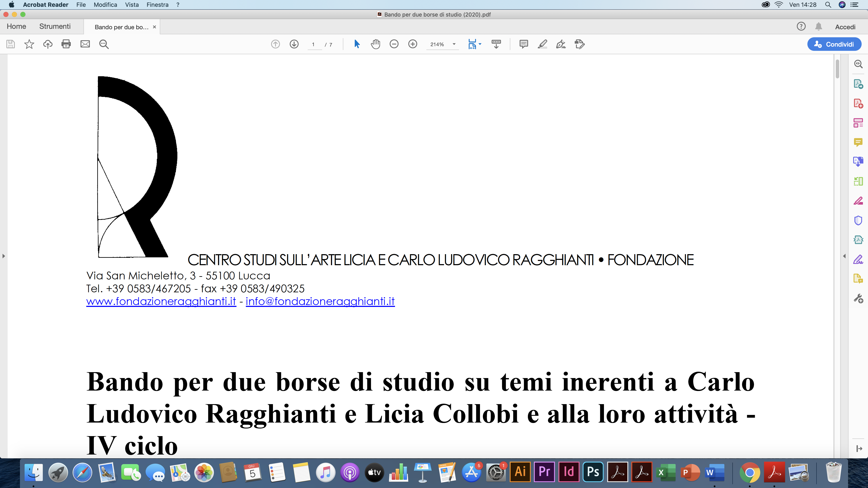The height and width of the screenshot is (488, 868).
Task: Open the Acrobat Reader application menu
Action: pyautogui.click(x=46, y=5)
